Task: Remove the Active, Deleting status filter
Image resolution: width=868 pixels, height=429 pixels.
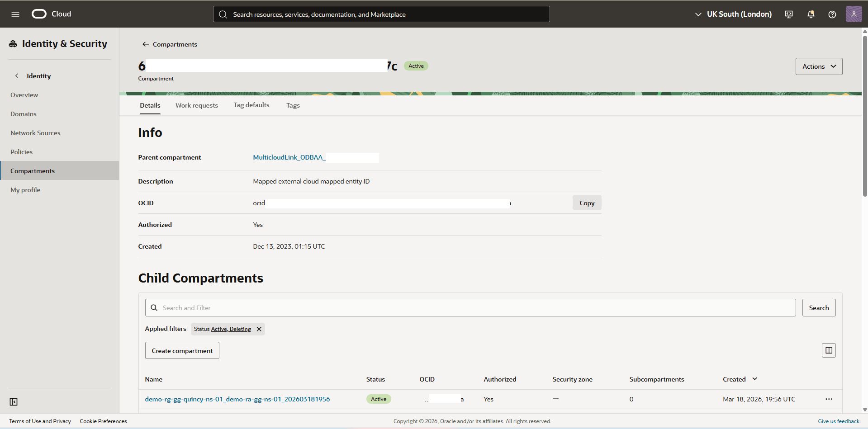Action: coord(259,329)
